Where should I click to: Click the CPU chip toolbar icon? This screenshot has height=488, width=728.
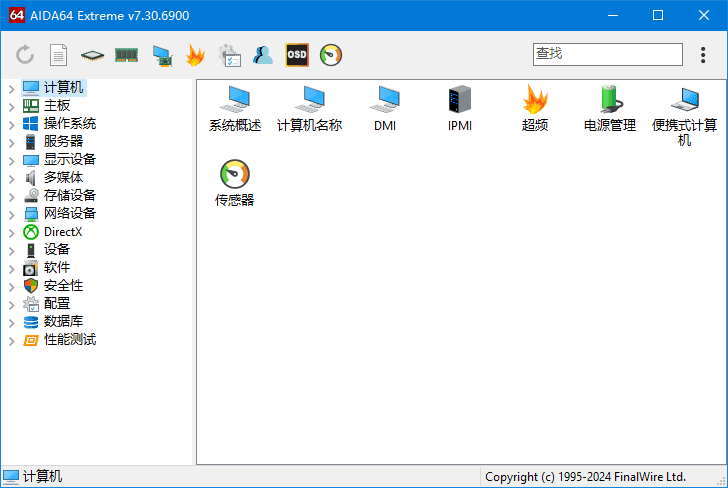[92, 55]
